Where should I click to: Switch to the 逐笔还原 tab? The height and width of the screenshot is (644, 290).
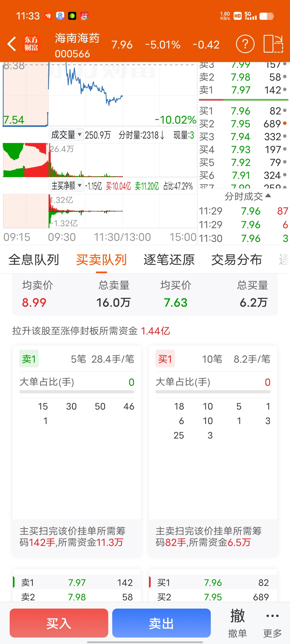pyautogui.click(x=169, y=260)
